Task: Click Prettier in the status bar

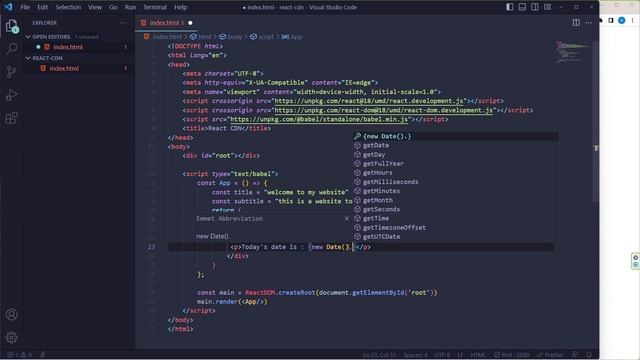Action: click(x=550, y=355)
